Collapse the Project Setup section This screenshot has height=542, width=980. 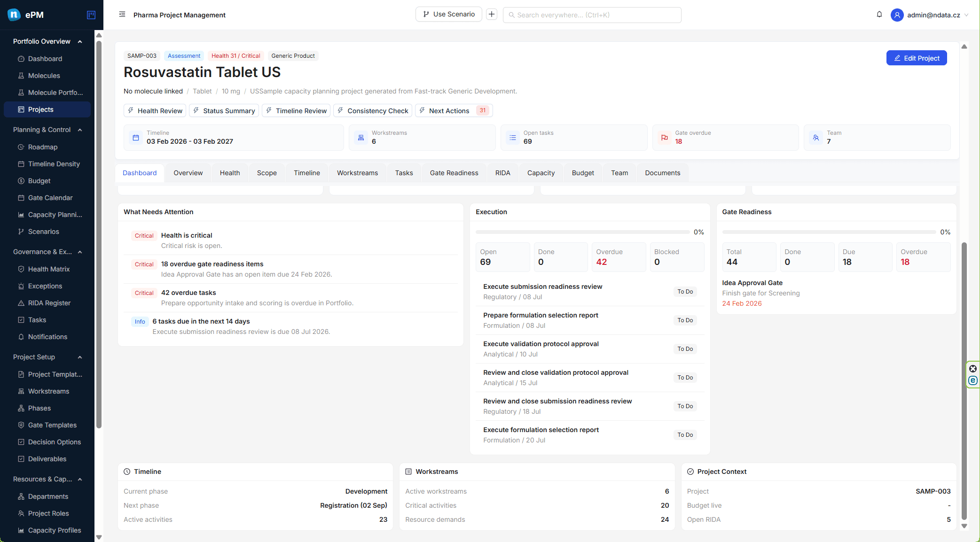(x=80, y=357)
